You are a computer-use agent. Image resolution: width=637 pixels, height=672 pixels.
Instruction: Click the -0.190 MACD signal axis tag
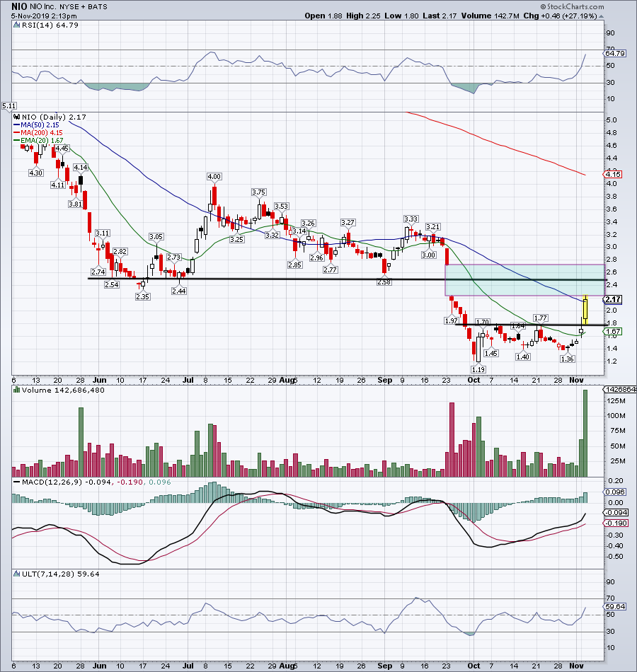tap(616, 523)
